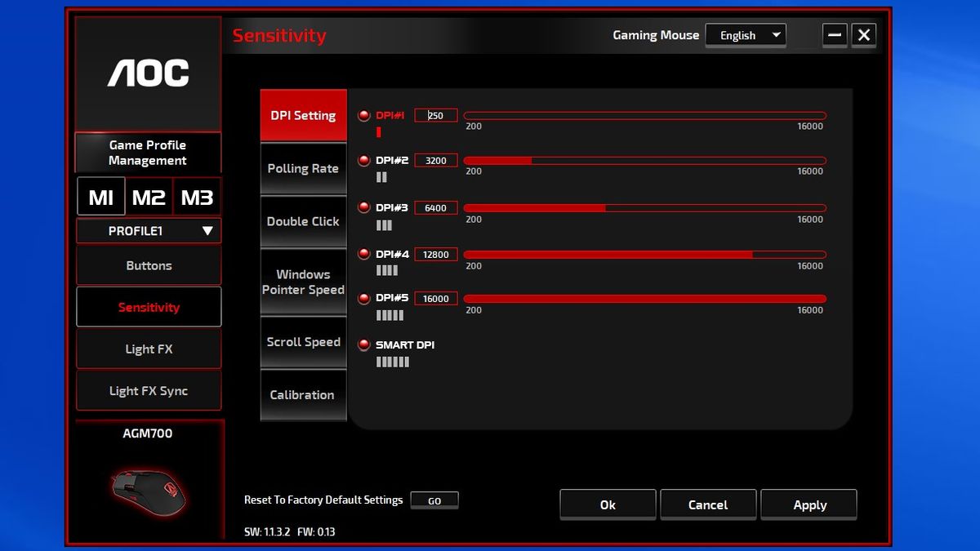Open the Polling Rate tab

pyautogui.click(x=304, y=169)
